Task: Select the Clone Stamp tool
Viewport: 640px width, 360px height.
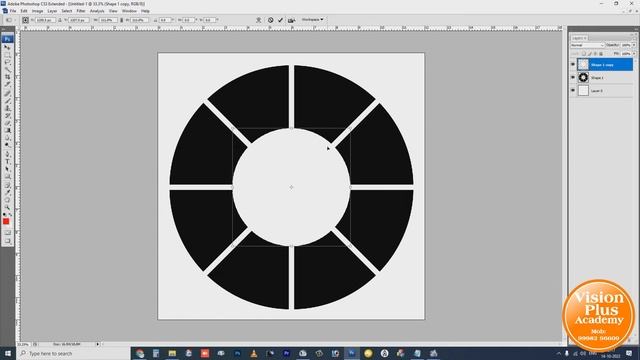Action: (7, 108)
